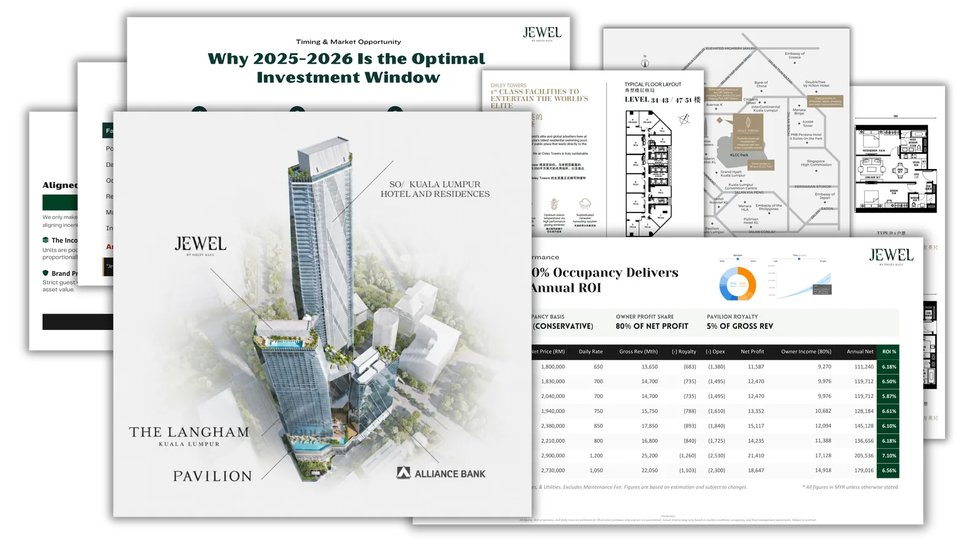Click the '5% OF GROSS REV' value
The height and width of the screenshot is (551, 980).
pos(740,326)
